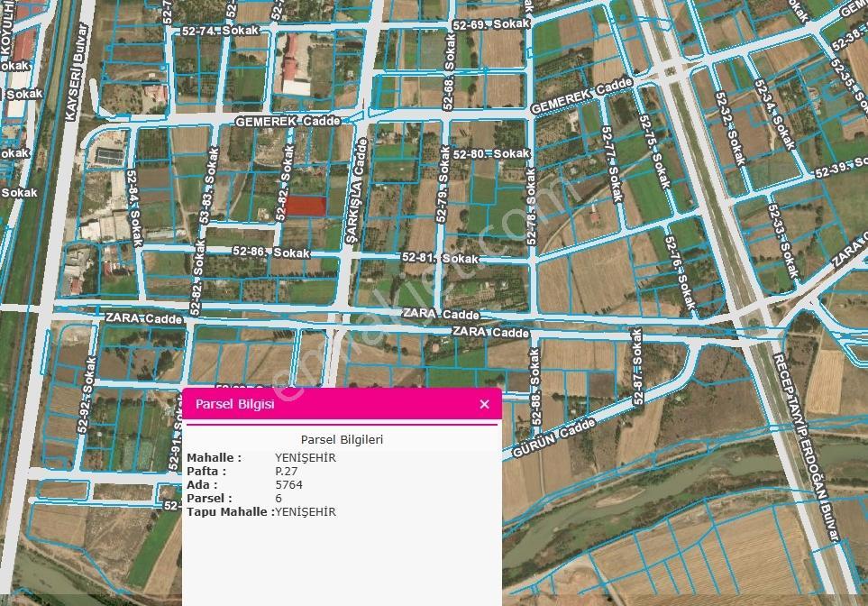The image size is (868, 606).
Task: Click the 52-84. Sokak street label
Action: (134, 207)
